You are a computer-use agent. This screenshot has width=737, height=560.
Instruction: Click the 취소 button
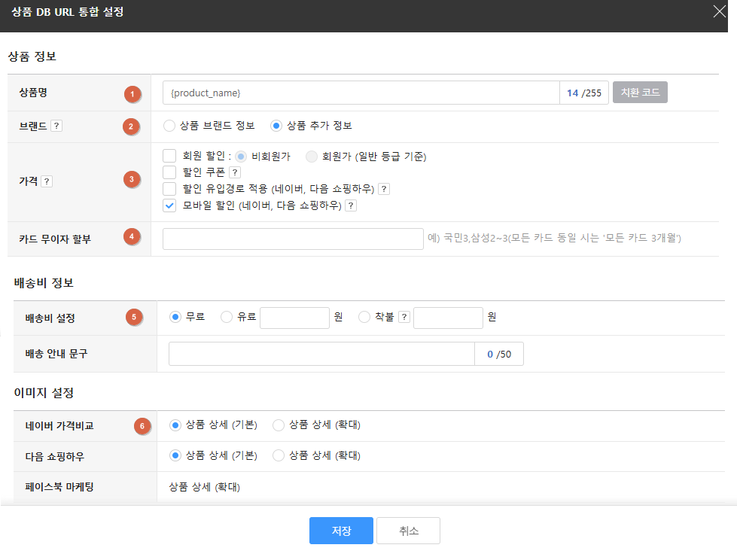point(408,531)
